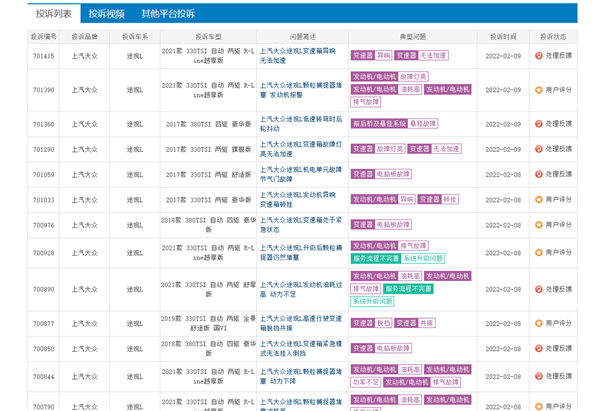Open complaint link 变速箱故障灯亮无法加速
The height and width of the screenshot is (411, 600).
coord(301,149)
